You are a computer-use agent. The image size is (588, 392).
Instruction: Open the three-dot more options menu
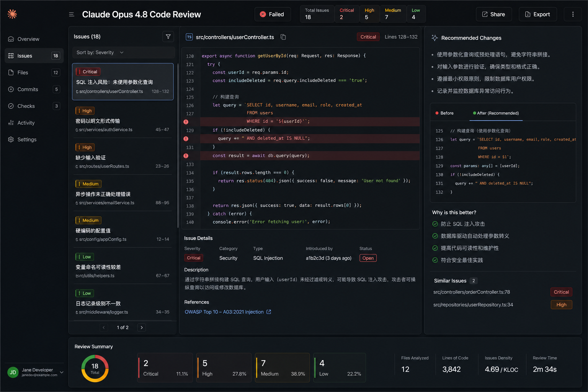(x=573, y=15)
